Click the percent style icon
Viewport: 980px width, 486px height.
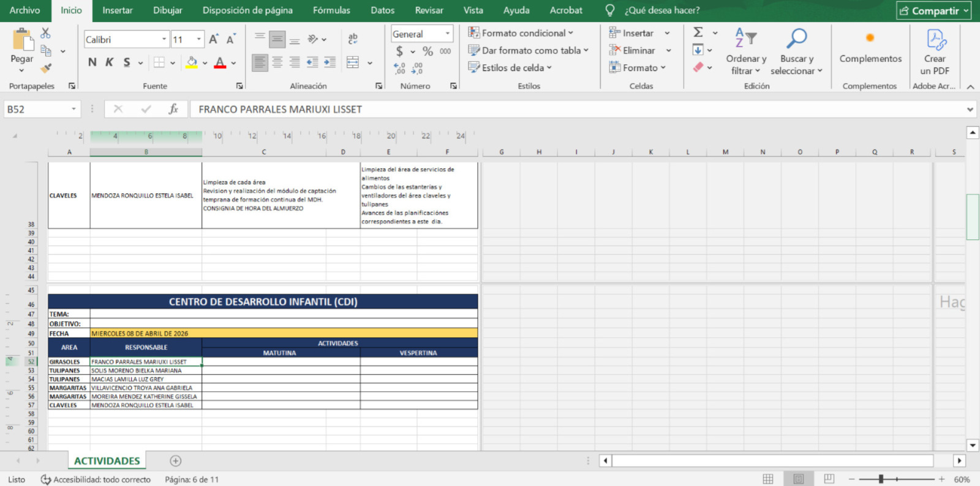[428, 51]
